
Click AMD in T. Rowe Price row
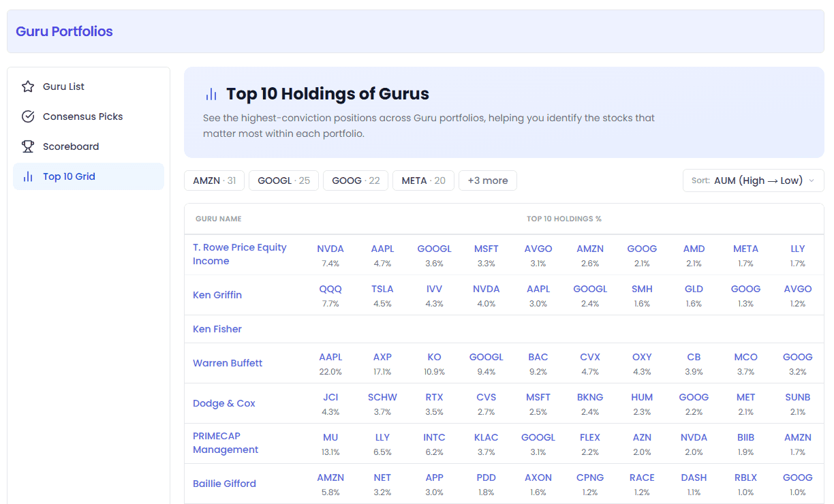tap(694, 249)
